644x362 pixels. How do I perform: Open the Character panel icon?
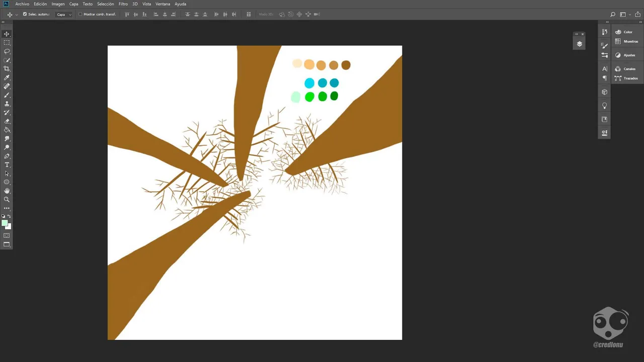604,69
